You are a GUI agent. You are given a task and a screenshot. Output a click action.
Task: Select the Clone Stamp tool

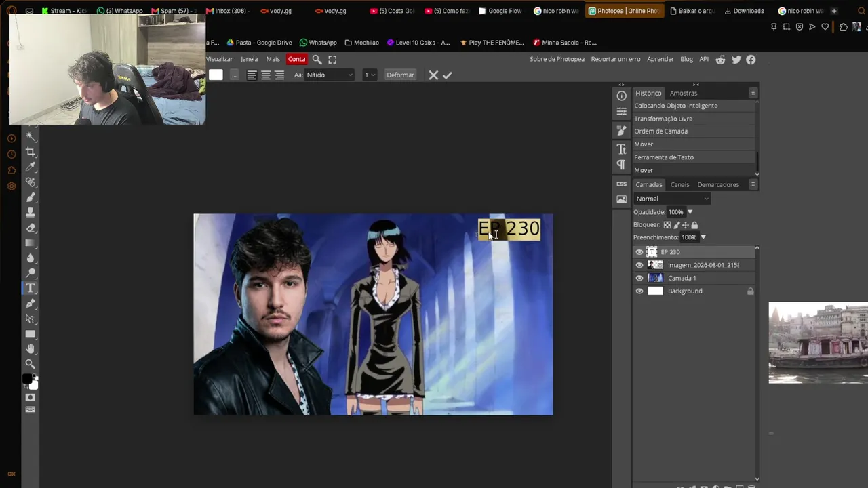[x=31, y=213]
